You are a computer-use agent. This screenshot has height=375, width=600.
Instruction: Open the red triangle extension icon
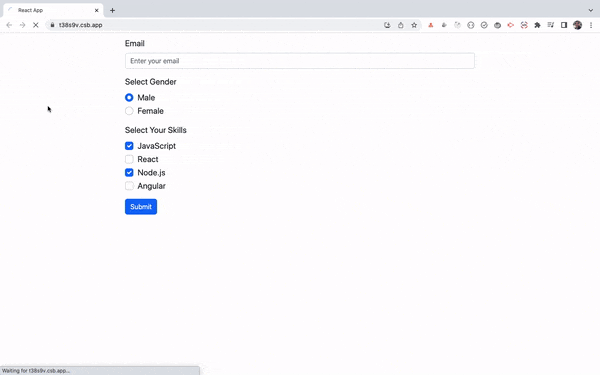[x=430, y=25]
